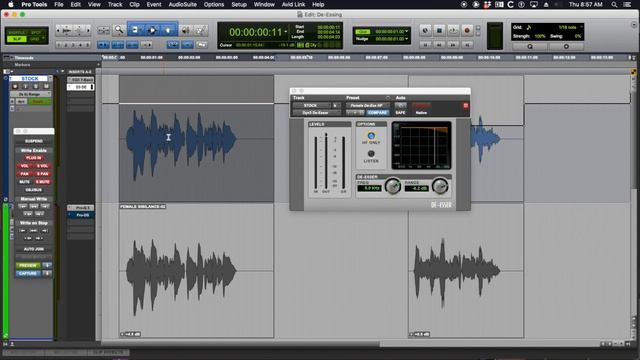Click the Pro-DS insert slot
The width and height of the screenshot is (640, 360).
[x=81, y=215]
